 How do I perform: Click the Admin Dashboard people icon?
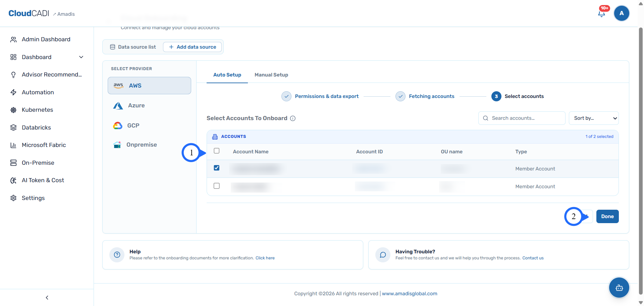click(13, 40)
